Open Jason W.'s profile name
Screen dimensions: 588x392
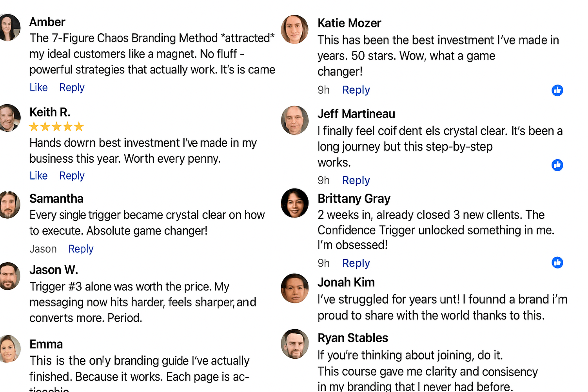[54, 270]
